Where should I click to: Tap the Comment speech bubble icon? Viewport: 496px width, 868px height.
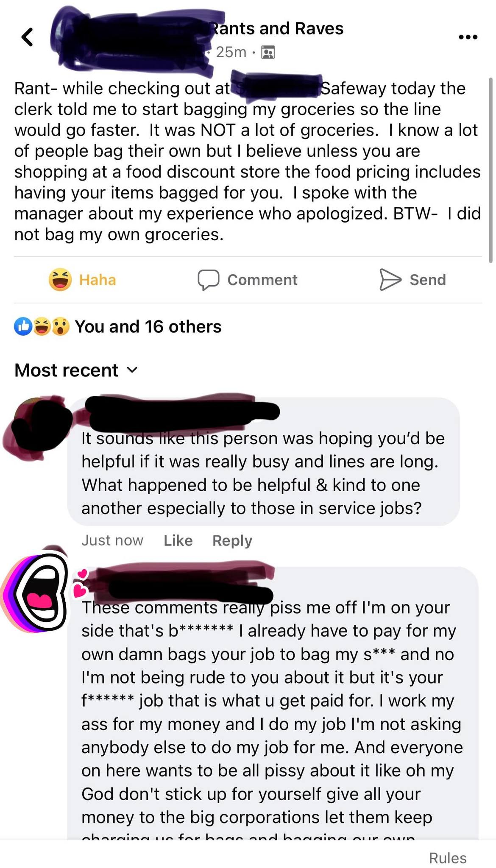[x=209, y=280]
